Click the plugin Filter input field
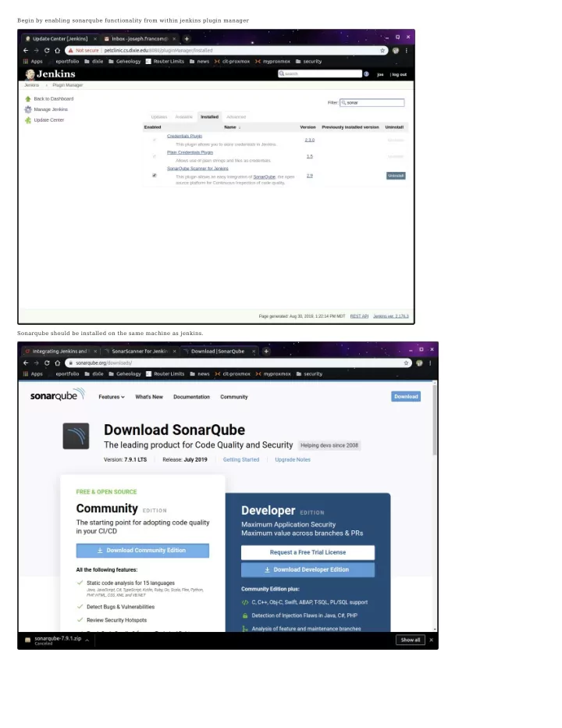 point(375,102)
